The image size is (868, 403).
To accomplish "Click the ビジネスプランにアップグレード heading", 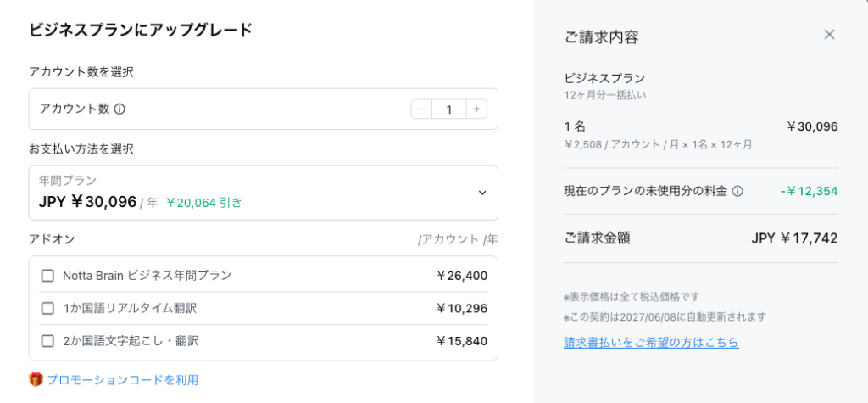I will [x=141, y=30].
